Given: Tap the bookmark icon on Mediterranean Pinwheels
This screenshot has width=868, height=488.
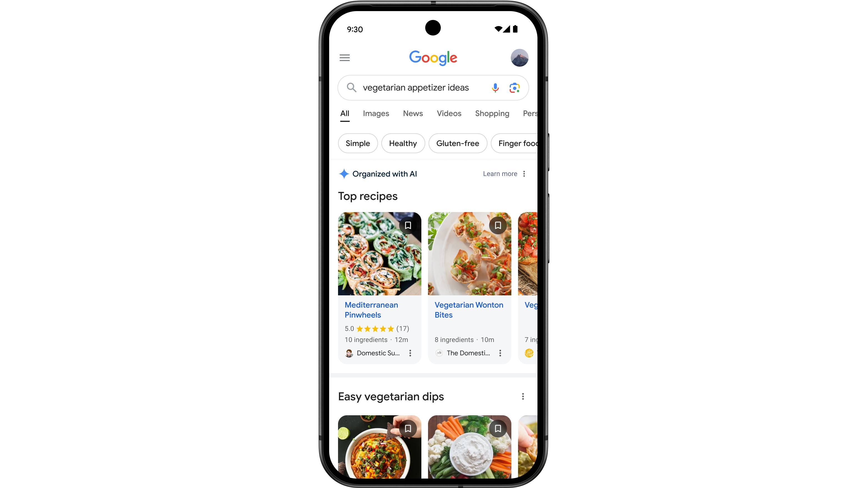Looking at the screenshot, I should tap(408, 225).
